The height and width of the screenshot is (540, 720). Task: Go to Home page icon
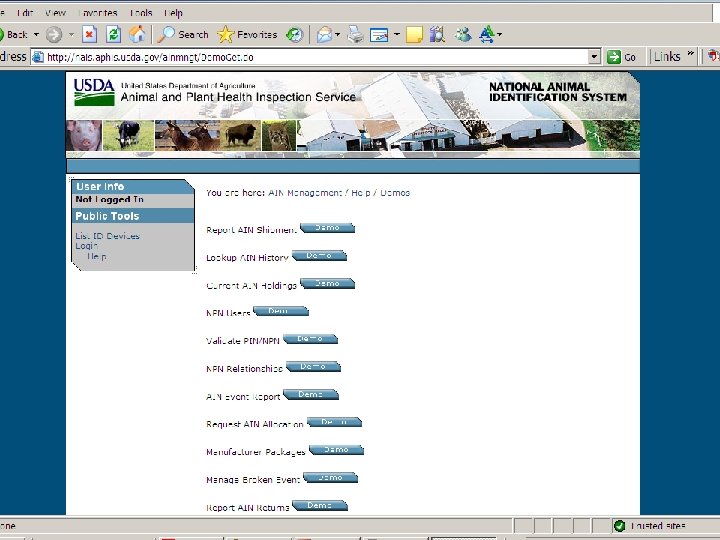[137, 34]
